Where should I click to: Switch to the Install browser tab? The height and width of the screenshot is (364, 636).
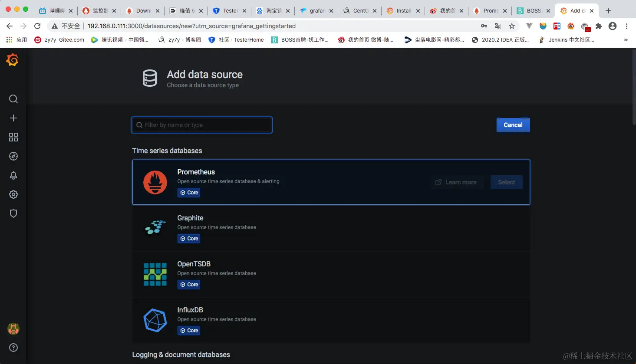[402, 11]
